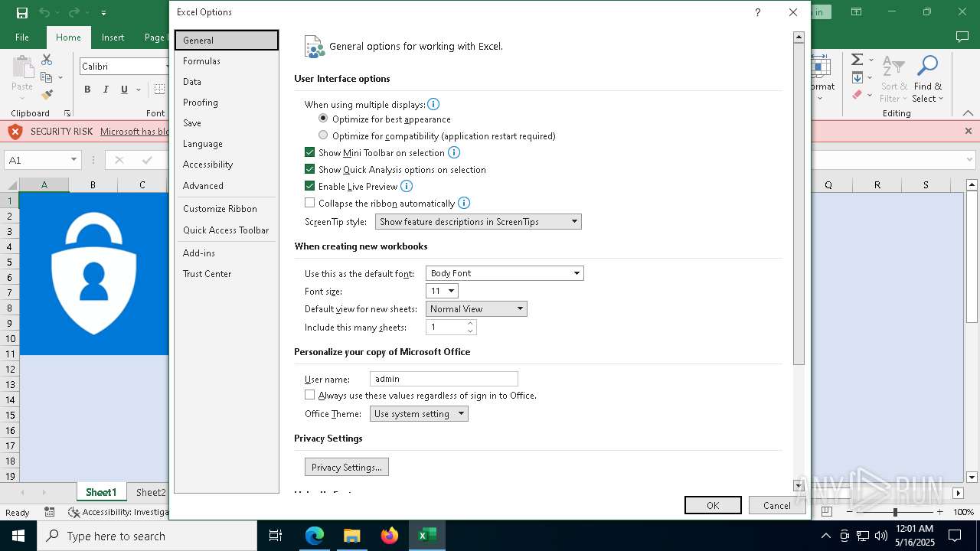Screen dimensions: 980x551
Task: Click info icon beside Show Mini Toolbar
Action: point(453,152)
